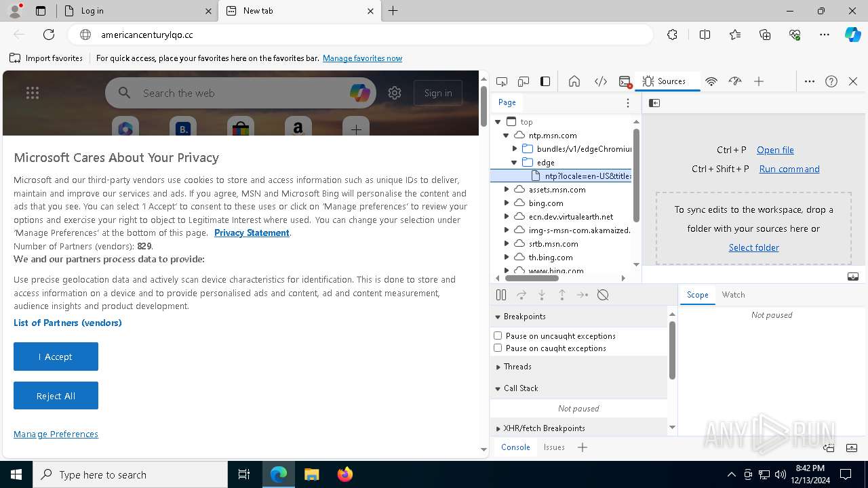Open more options beside Page tab
The image size is (868, 488).
pyautogui.click(x=628, y=103)
